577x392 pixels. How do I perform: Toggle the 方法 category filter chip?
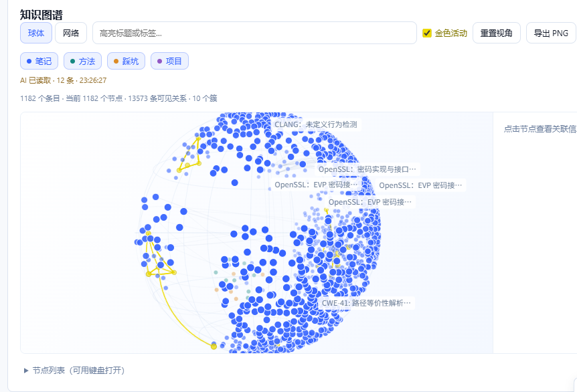[82, 61]
